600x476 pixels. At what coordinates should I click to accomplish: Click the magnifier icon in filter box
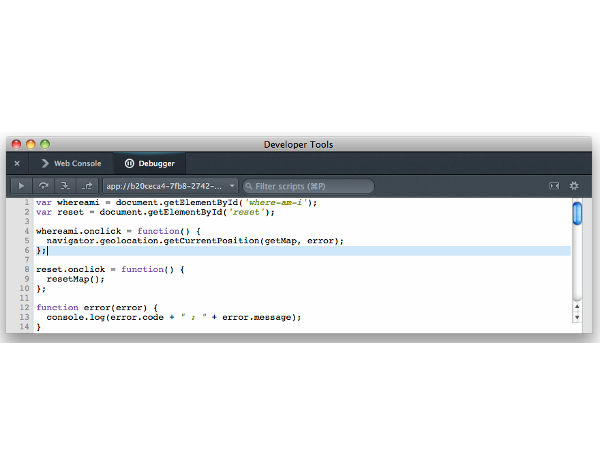tap(249, 186)
